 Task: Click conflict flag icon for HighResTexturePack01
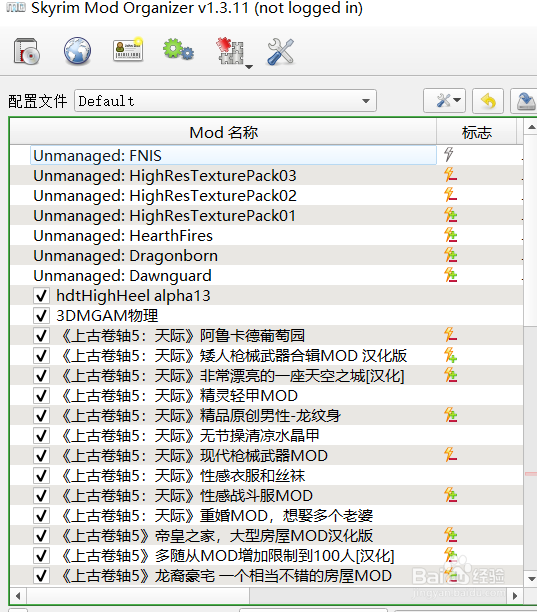point(450,215)
